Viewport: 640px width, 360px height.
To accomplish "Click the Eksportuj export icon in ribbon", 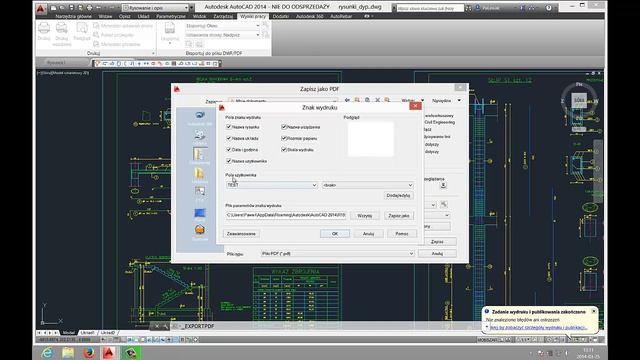I will click(x=170, y=29).
